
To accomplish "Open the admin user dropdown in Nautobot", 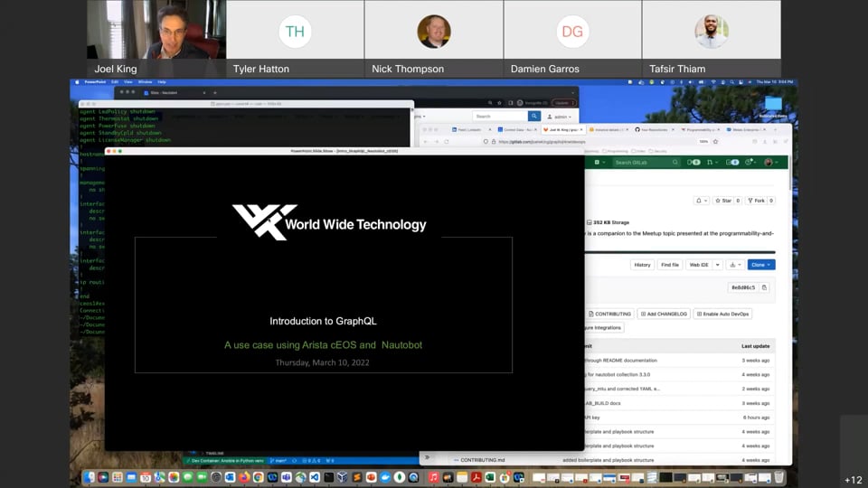I will coord(559,117).
